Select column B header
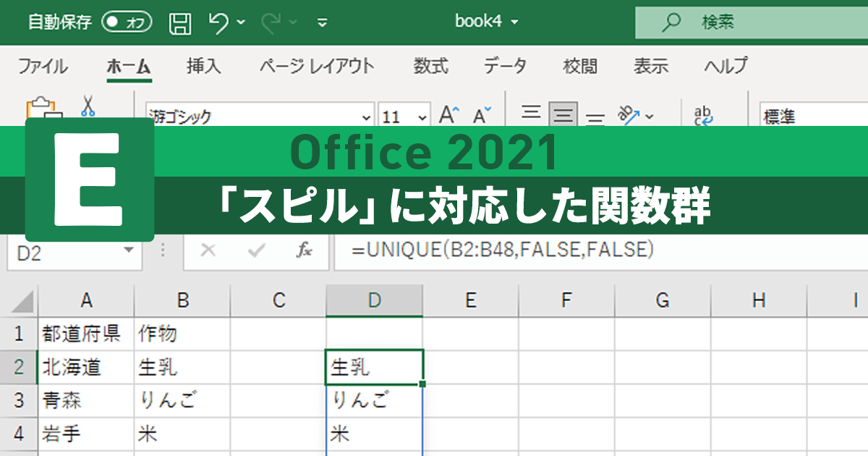Viewport: 868px width, 456px height. 182,300
